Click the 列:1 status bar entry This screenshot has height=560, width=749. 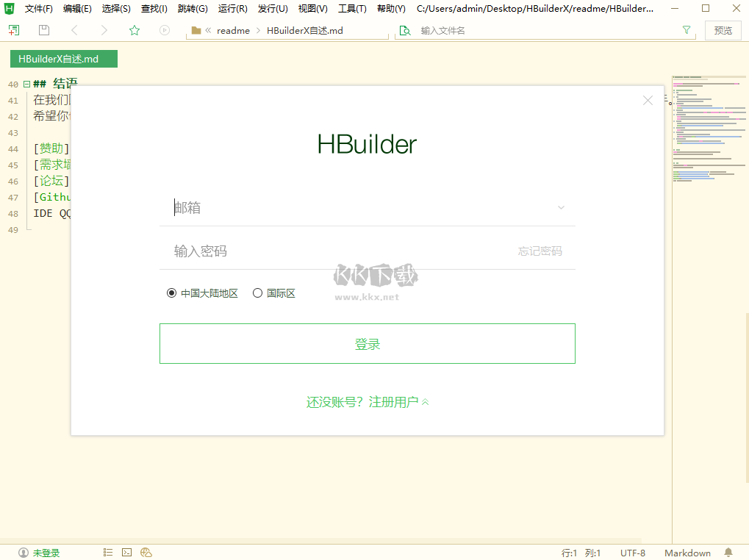tap(592, 553)
